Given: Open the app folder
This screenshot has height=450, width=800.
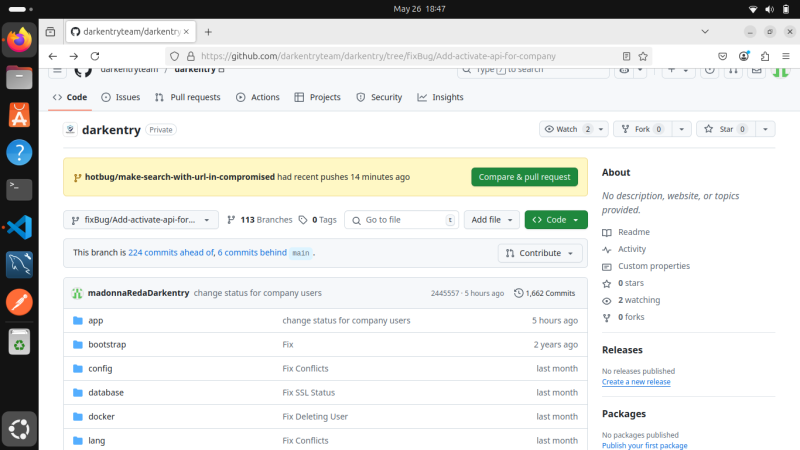Looking at the screenshot, I should [95, 320].
